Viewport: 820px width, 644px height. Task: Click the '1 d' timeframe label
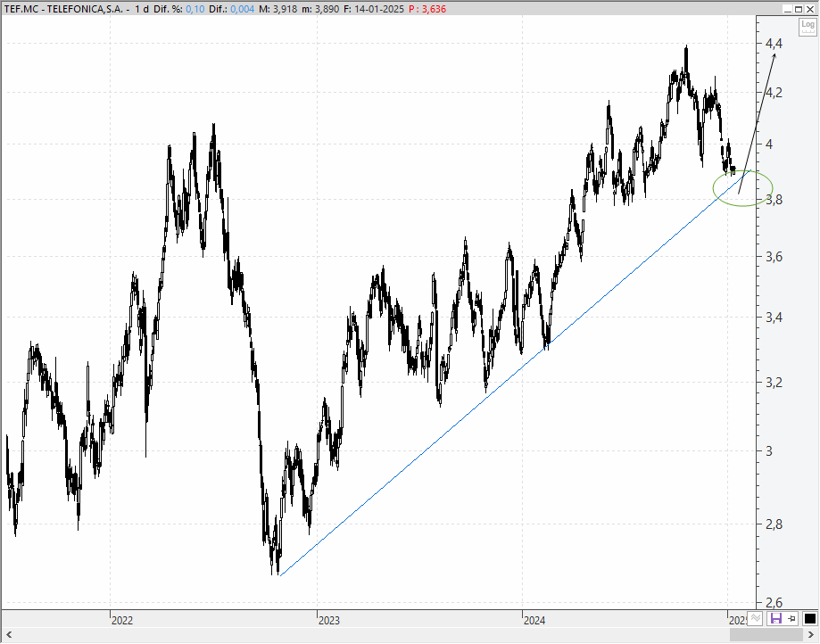142,9
